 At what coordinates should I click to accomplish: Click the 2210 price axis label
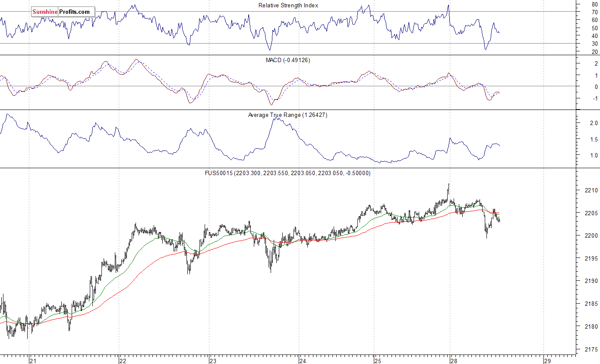coord(591,190)
